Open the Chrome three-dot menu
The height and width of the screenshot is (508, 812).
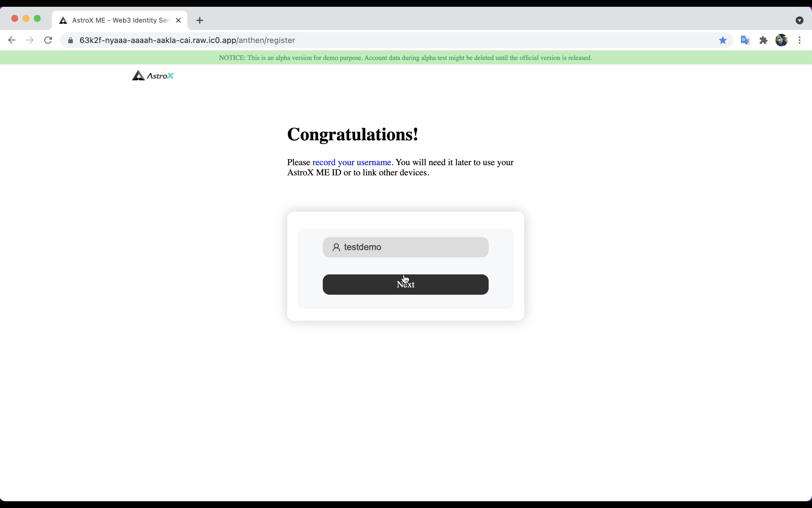pos(800,40)
